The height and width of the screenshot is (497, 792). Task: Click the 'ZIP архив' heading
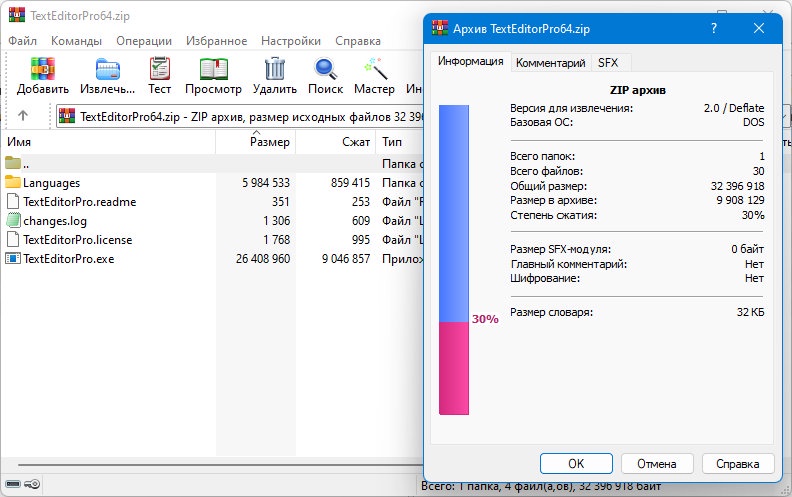638,90
